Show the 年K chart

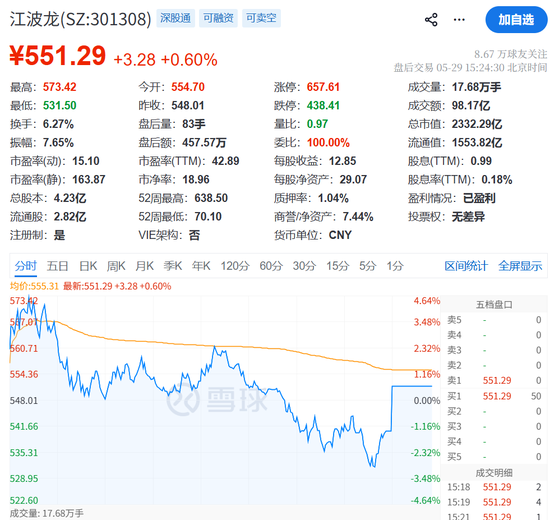coord(201,266)
